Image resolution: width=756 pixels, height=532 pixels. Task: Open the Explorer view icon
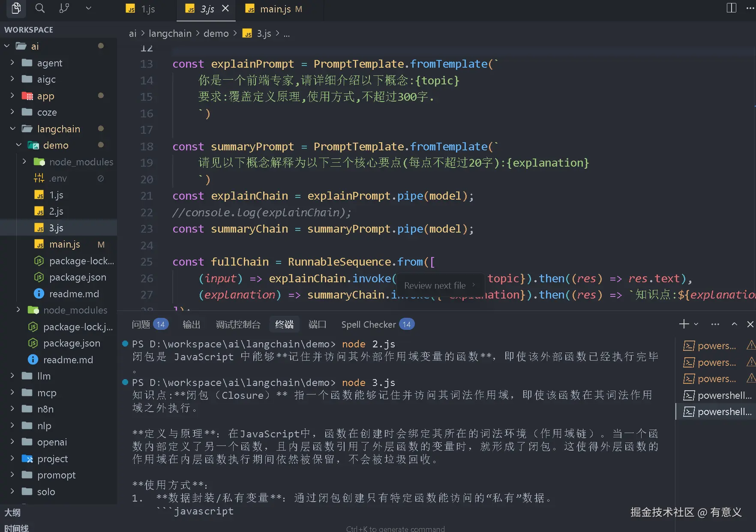click(x=16, y=9)
